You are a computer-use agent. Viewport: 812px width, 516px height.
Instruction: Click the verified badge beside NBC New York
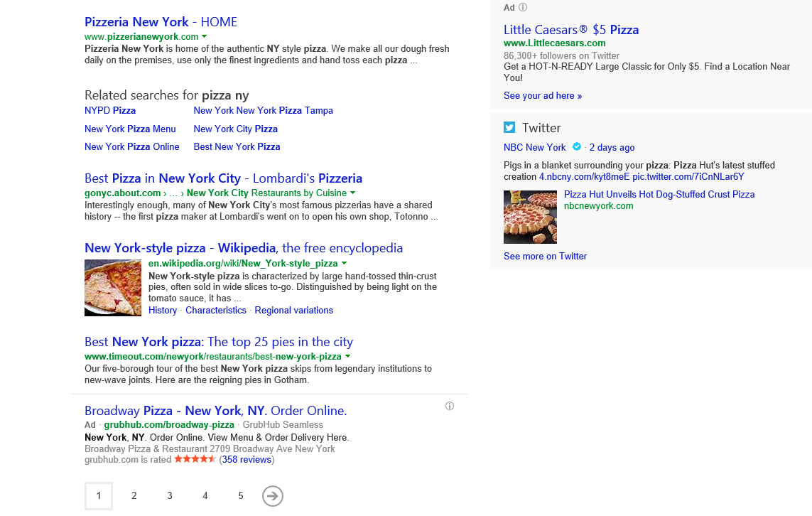coord(577,147)
